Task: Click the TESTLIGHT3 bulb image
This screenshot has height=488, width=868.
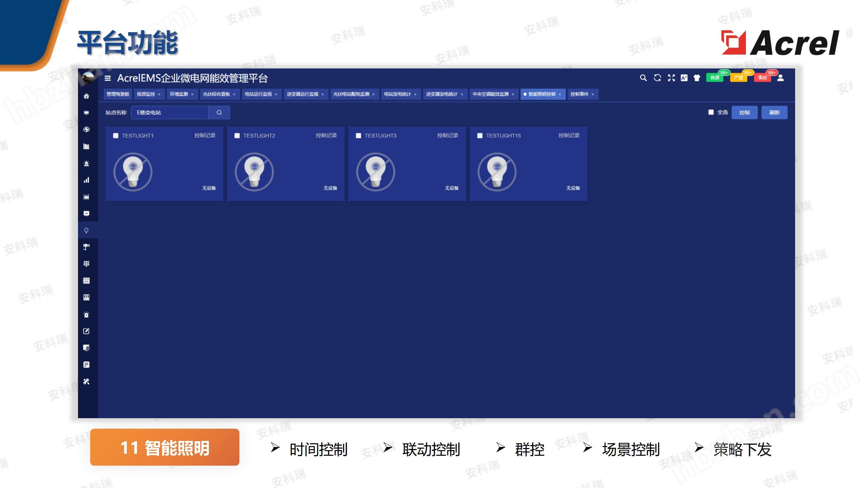Action: pyautogui.click(x=375, y=172)
